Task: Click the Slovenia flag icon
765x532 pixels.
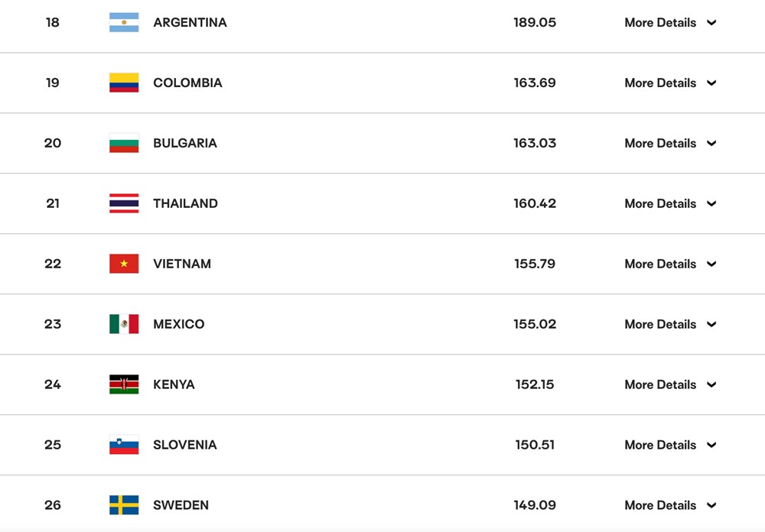Action: click(x=124, y=445)
